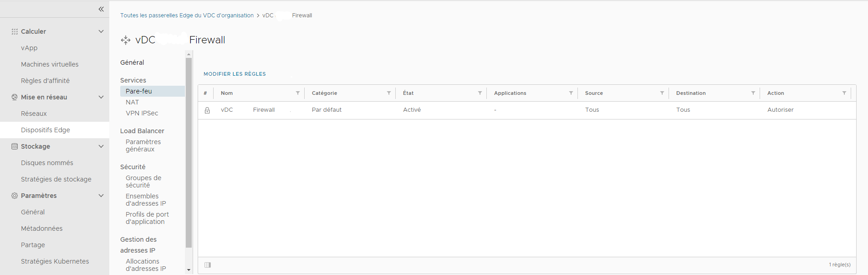Click the État column header
This screenshot has width=868, height=275.
[x=408, y=93]
